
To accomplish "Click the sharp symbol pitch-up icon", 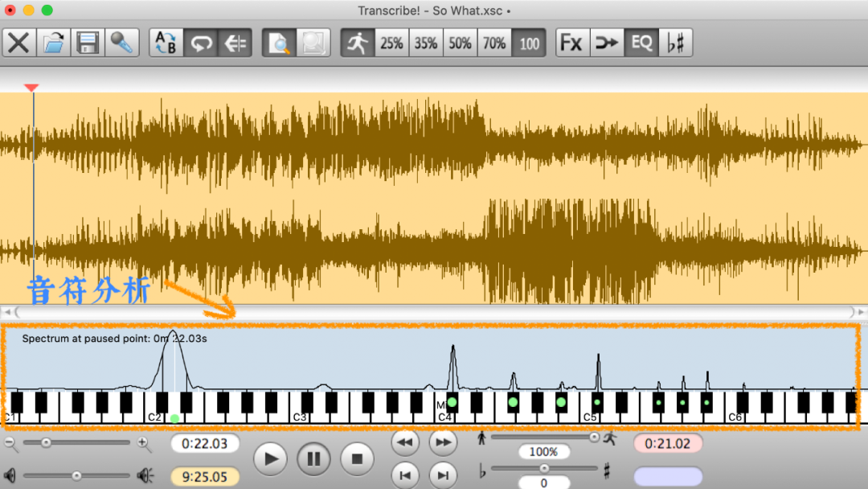I will (x=607, y=471).
